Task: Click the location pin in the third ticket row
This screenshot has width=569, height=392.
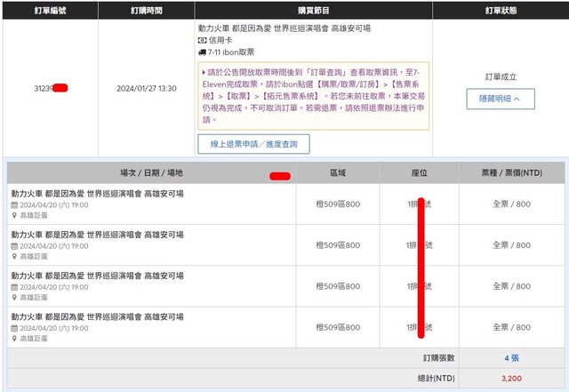Action: 14,297
